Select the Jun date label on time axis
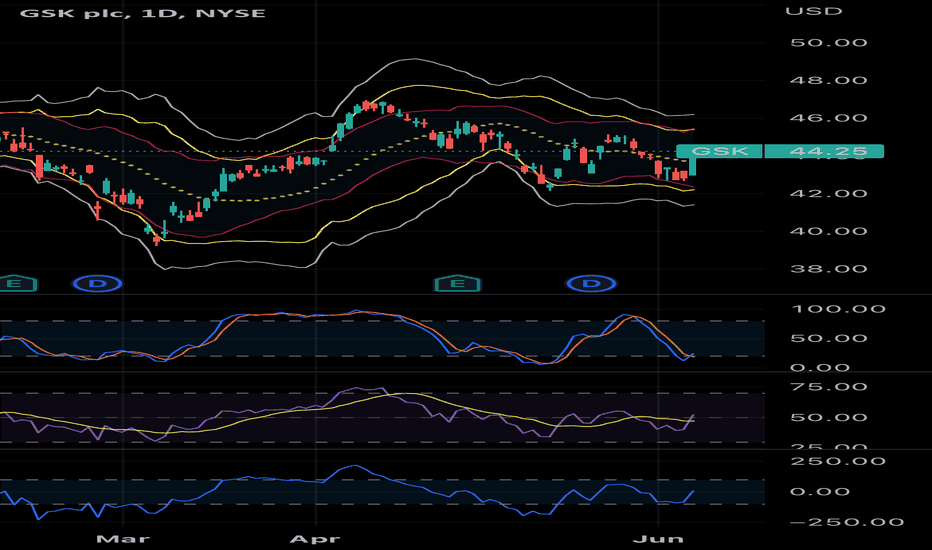Image resolution: width=932 pixels, height=550 pixels. pyautogui.click(x=658, y=539)
